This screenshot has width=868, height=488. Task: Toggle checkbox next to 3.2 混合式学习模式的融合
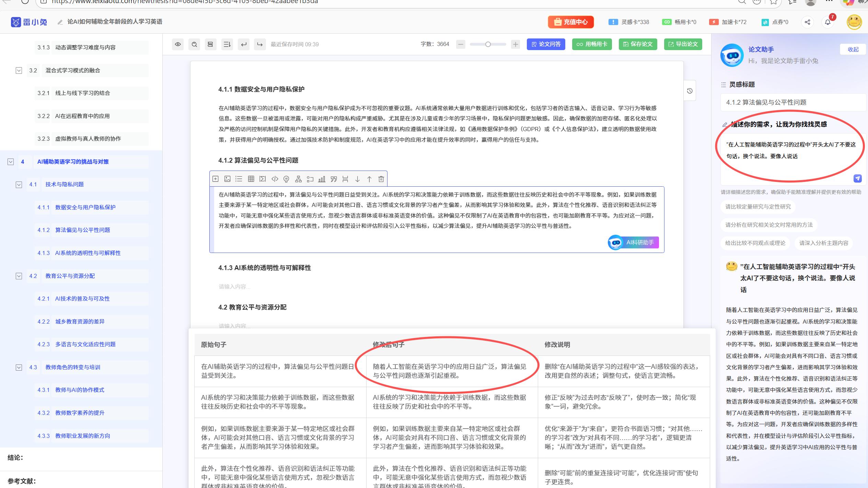19,70
